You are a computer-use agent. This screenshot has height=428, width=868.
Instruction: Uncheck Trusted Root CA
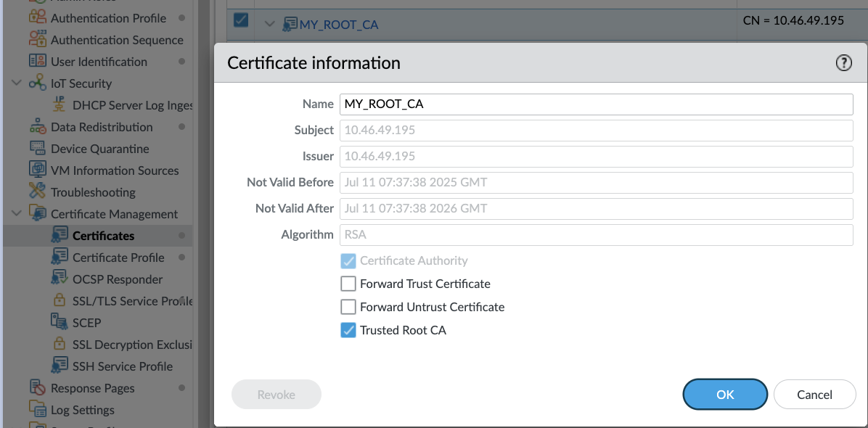348,330
